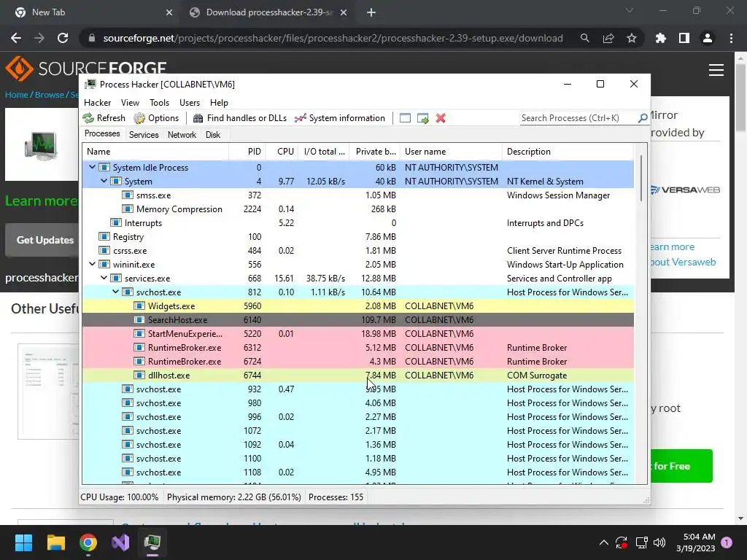The image size is (747, 560).
Task: Sort by the PID column header
Action: 247,152
